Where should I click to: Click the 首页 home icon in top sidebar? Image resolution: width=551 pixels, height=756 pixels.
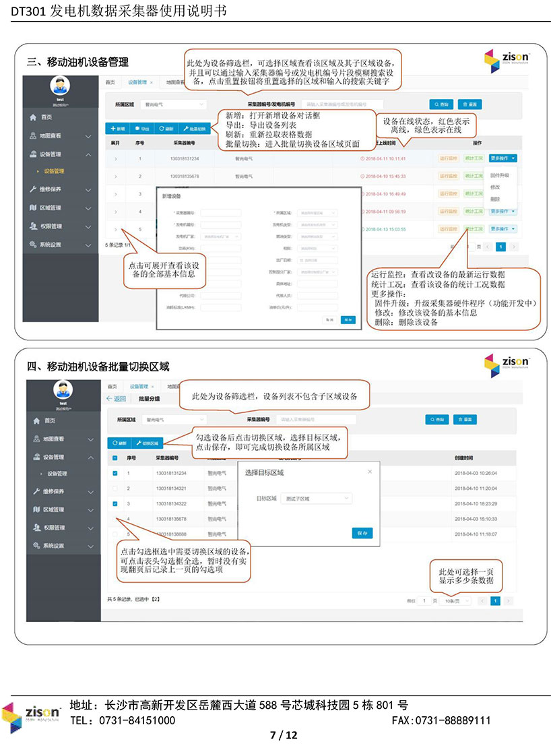click(x=34, y=117)
